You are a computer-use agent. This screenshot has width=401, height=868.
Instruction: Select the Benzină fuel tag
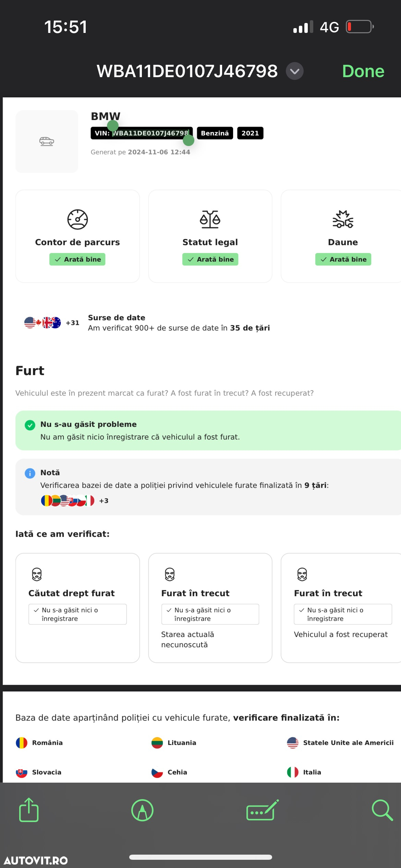click(x=215, y=133)
